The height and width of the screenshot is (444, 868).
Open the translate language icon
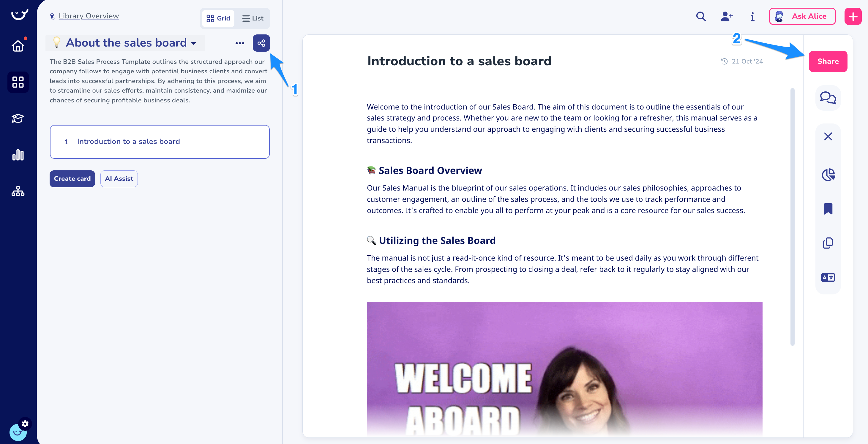point(828,277)
